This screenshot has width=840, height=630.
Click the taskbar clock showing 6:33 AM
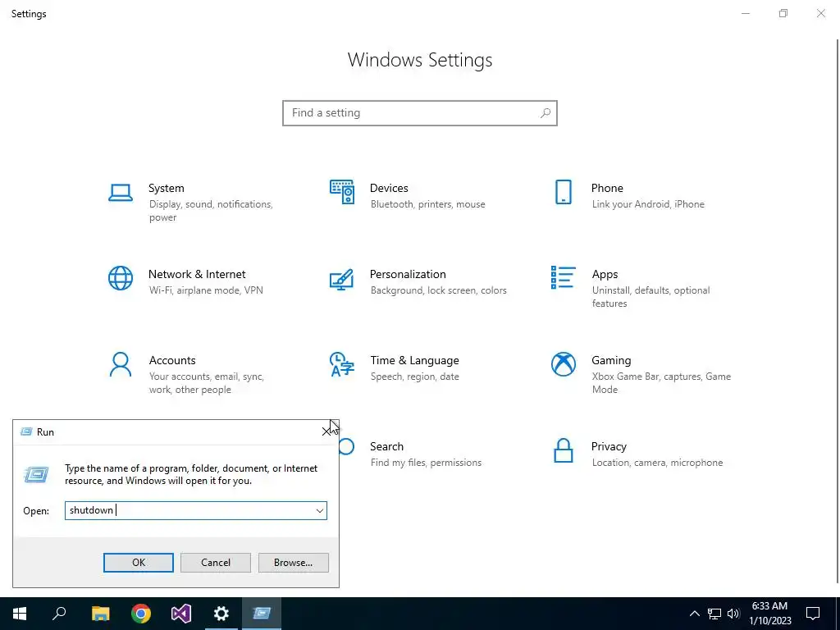[769, 614]
